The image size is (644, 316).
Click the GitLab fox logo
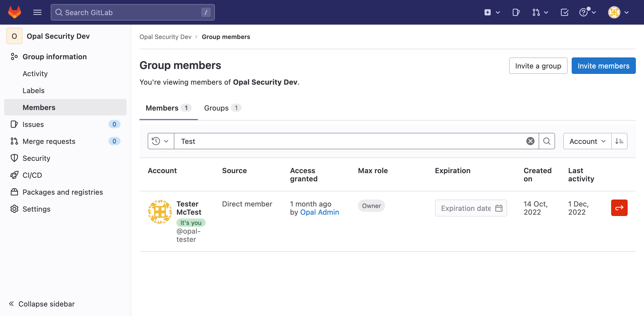coord(15,12)
